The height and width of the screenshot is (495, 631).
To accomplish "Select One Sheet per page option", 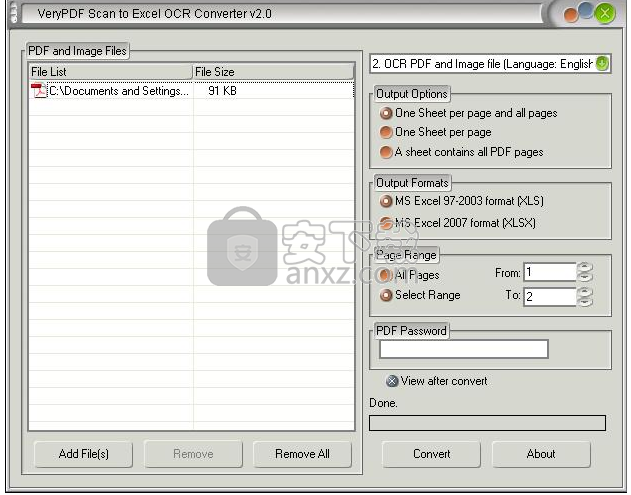I will 435,132.
